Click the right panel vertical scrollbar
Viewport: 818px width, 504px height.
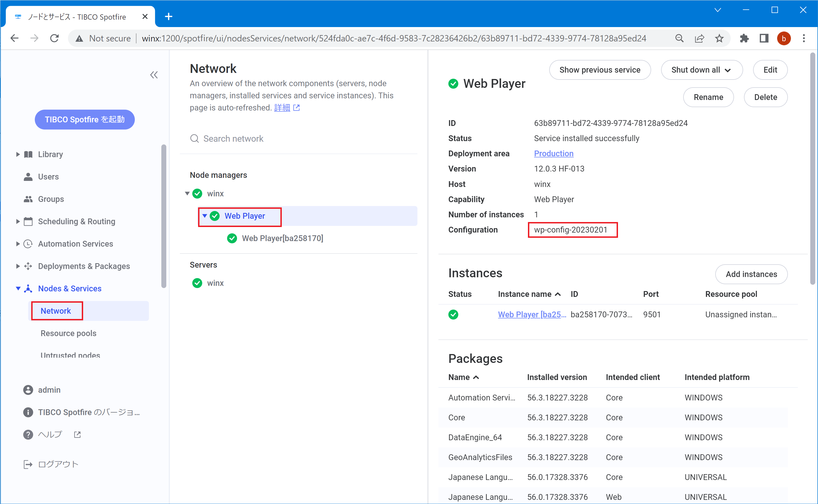point(813,169)
